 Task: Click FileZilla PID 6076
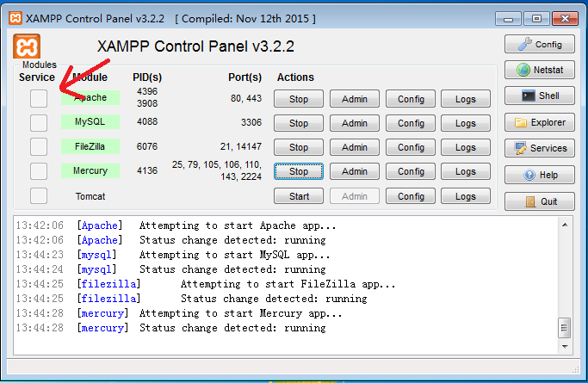tap(147, 146)
